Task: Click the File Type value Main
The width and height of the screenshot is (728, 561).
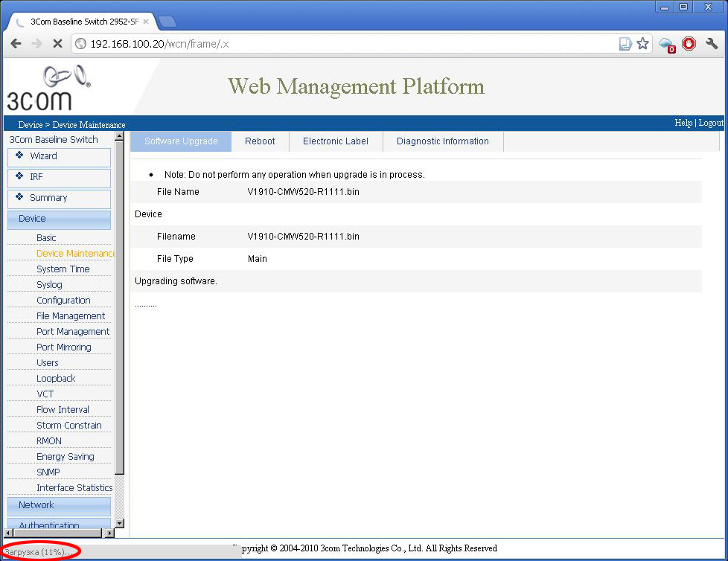Action: pyautogui.click(x=258, y=259)
